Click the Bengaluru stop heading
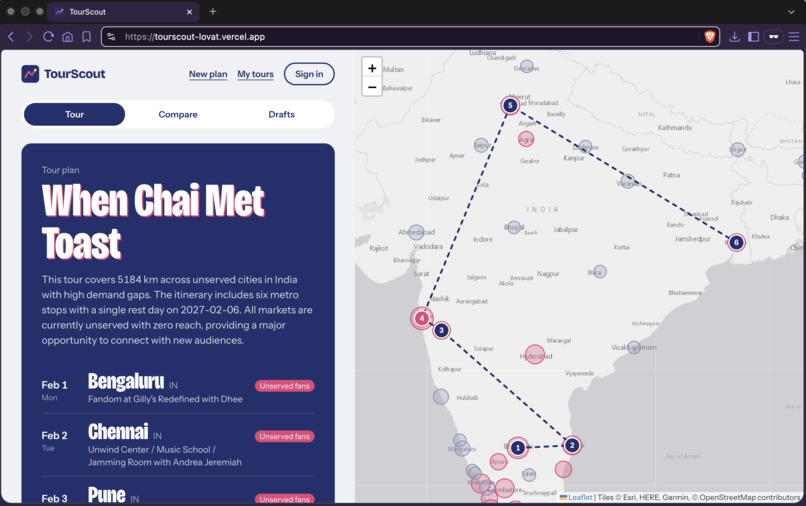Viewport: 806px width, 506px height. pos(126,382)
